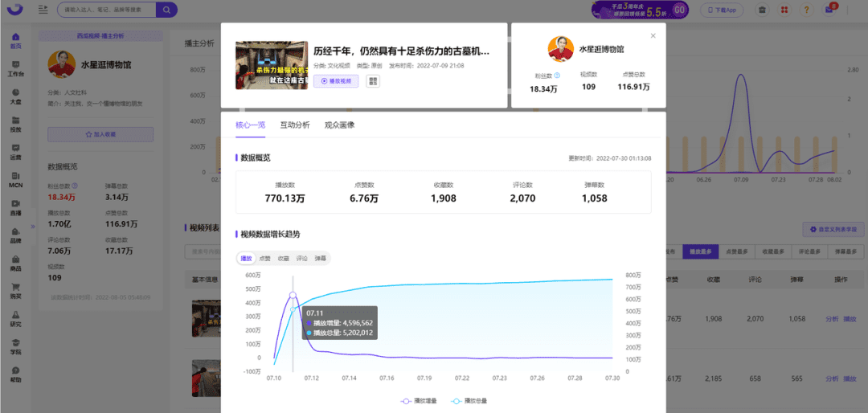The image size is (868, 413).
Task: Click the 1,058 弹幕数 value
Action: click(595, 198)
